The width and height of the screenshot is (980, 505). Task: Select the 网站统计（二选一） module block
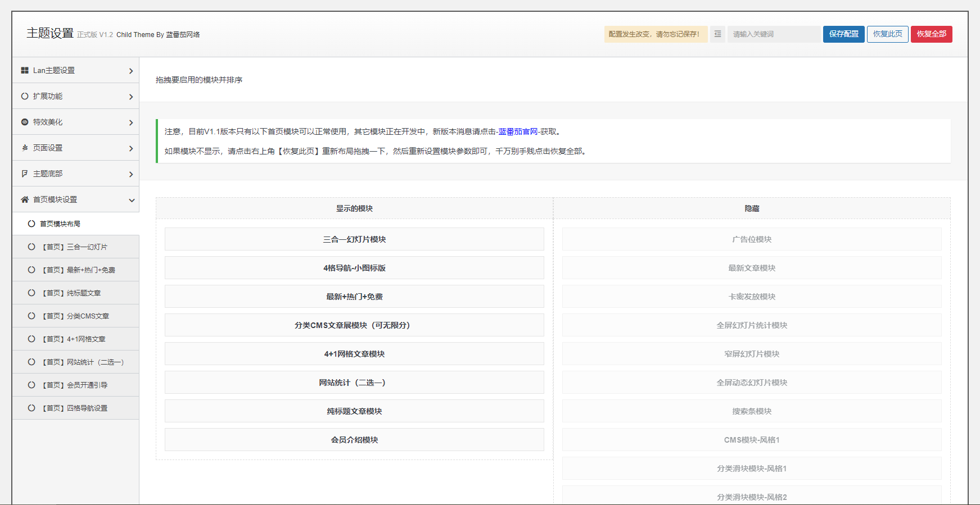point(354,383)
